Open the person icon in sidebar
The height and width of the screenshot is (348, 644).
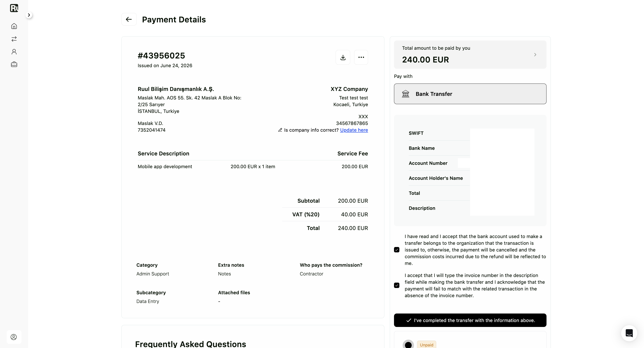click(14, 52)
